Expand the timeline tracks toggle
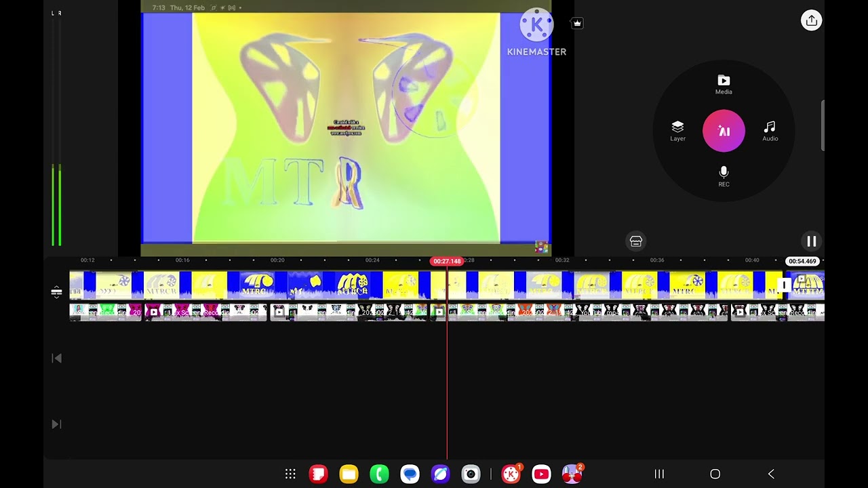This screenshot has width=868, height=488. (x=56, y=292)
